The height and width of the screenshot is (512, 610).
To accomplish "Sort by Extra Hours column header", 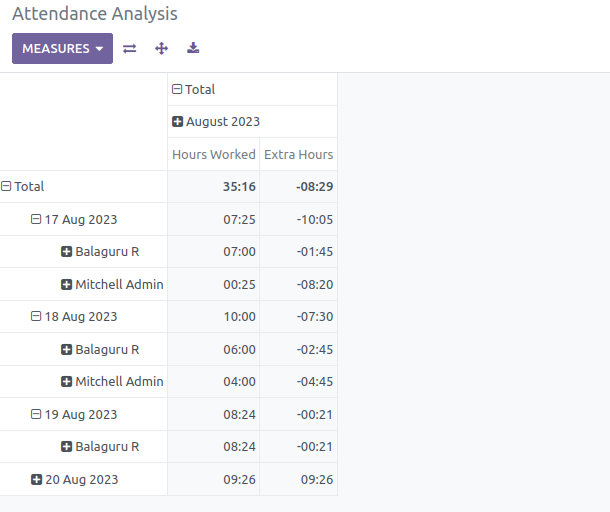I will [298, 154].
